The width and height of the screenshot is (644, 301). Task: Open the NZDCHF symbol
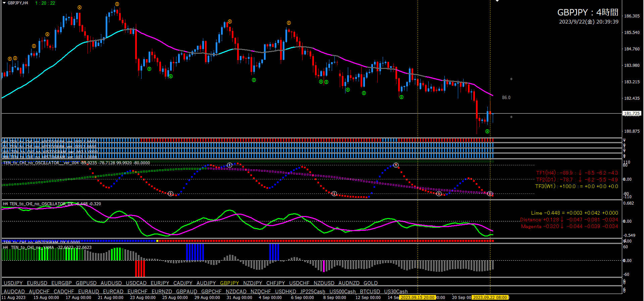[x=261, y=292]
